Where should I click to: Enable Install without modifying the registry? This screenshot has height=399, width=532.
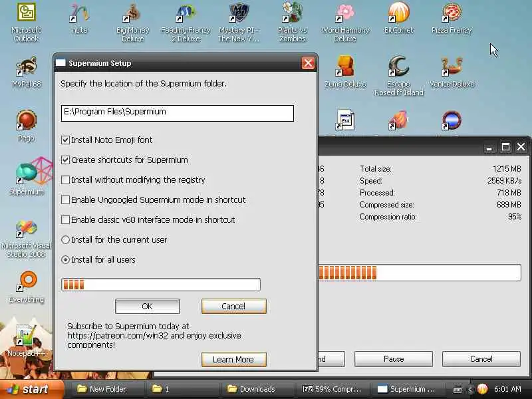click(65, 180)
